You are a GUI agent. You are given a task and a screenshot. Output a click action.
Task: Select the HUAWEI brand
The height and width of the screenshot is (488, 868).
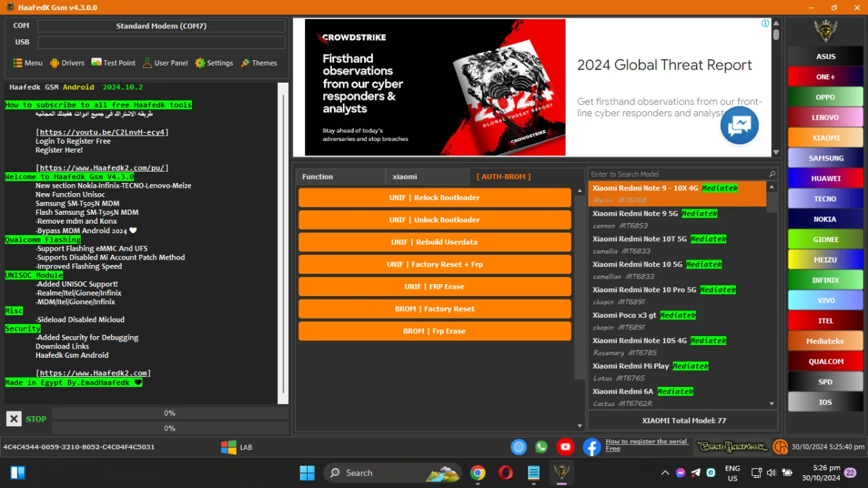point(825,178)
